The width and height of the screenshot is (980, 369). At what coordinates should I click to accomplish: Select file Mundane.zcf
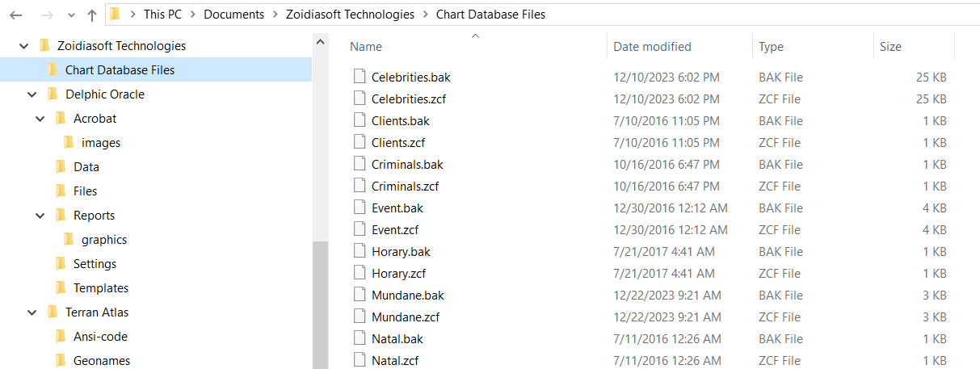(406, 317)
